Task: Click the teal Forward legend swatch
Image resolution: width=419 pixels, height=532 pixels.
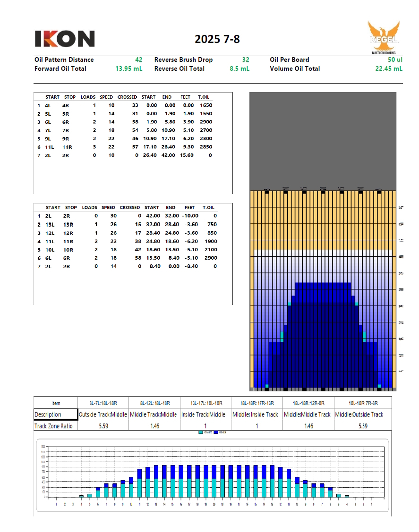Action: coord(201,432)
